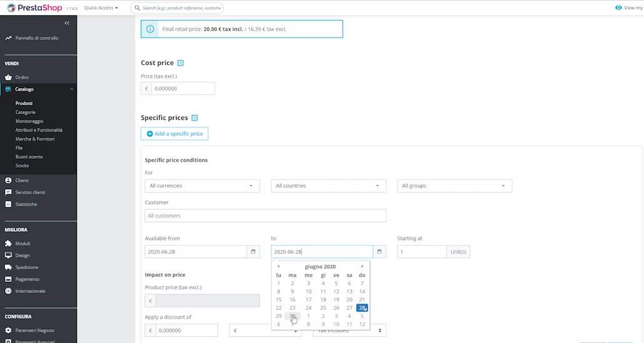
Task: Go to next month in calendar
Action: [362, 266]
